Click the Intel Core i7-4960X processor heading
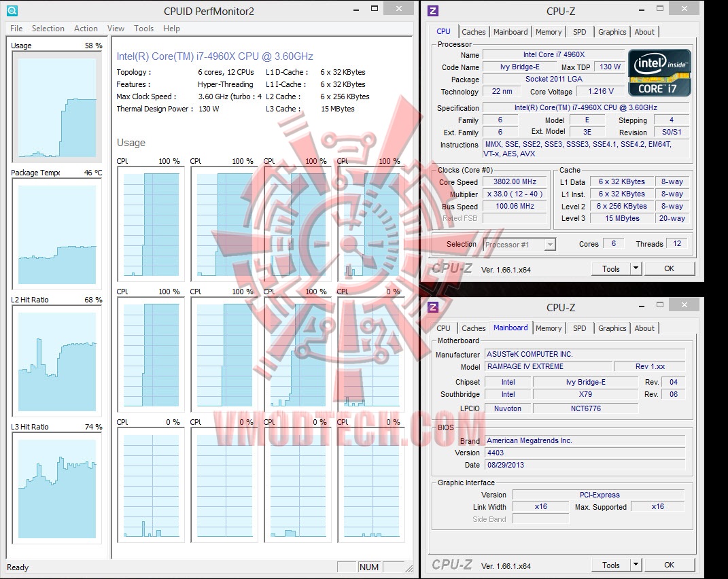The height and width of the screenshot is (579, 728). point(215,56)
